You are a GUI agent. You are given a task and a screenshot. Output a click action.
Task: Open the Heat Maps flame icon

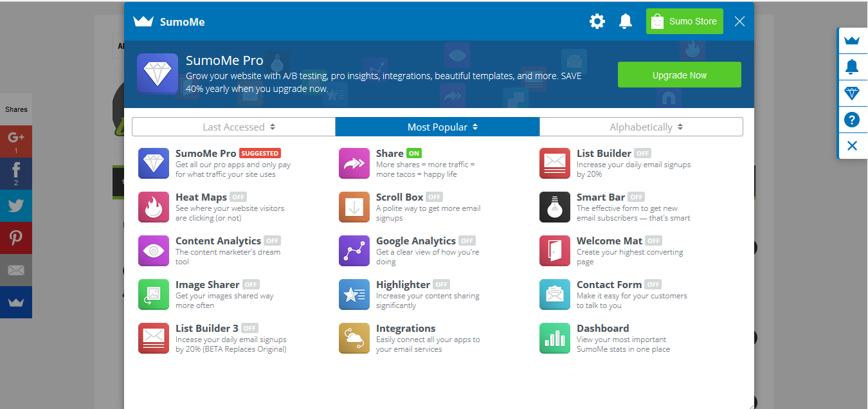pos(154,207)
